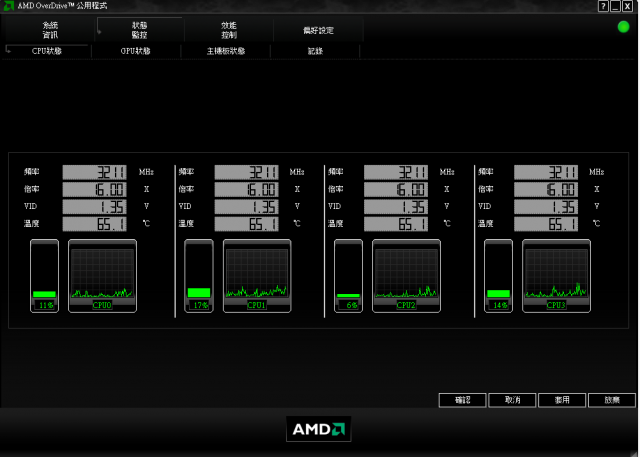Select the 狀態監控 (Status Monitor) tab

140,30
